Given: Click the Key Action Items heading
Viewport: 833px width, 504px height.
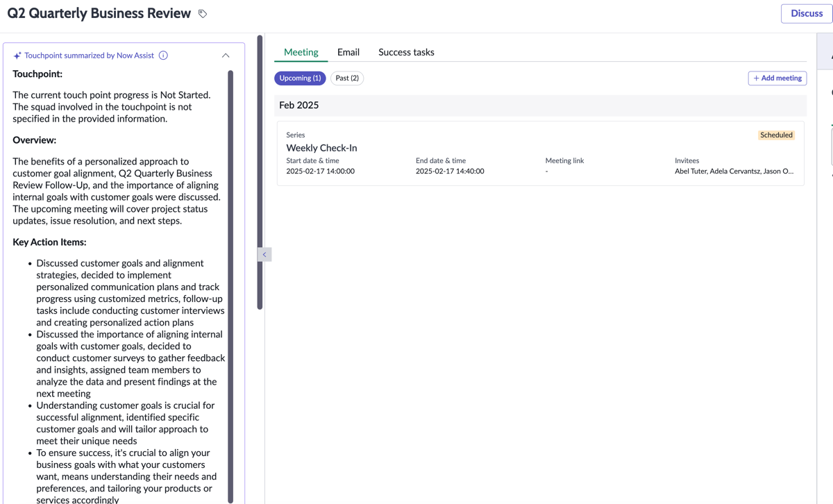Looking at the screenshot, I should [x=49, y=242].
